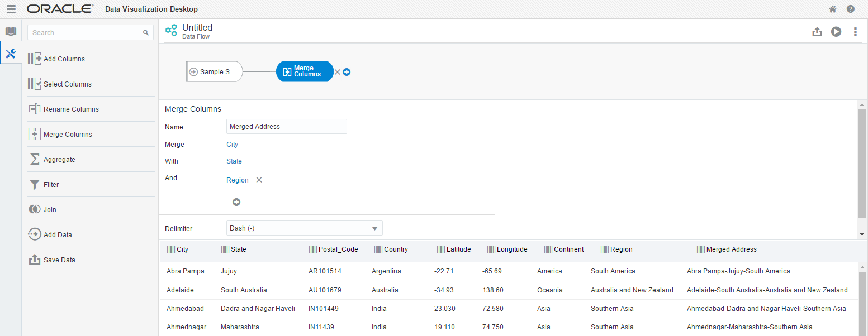The height and width of the screenshot is (336, 868).
Task: Choose Add Data step in sidebar
Action: (x=92, y=234)
